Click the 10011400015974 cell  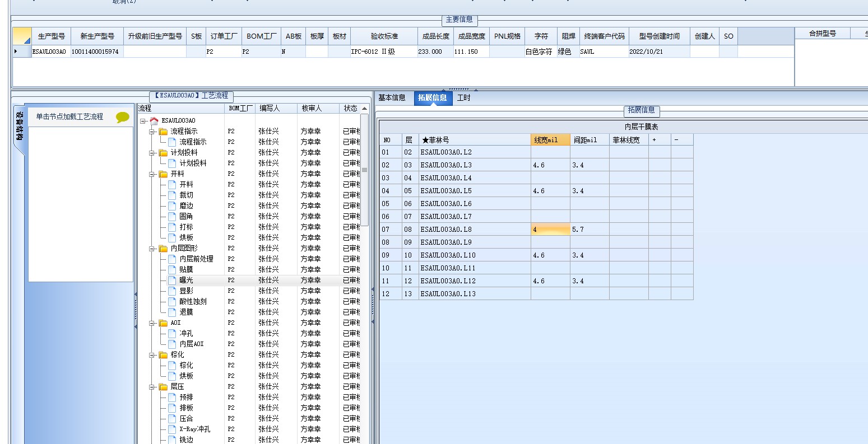click(x=97, y=52)
